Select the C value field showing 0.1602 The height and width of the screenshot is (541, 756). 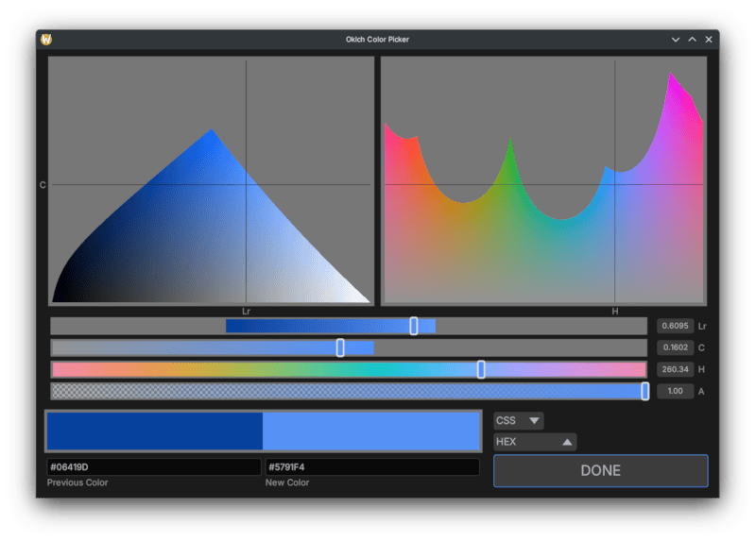[675, 347]
